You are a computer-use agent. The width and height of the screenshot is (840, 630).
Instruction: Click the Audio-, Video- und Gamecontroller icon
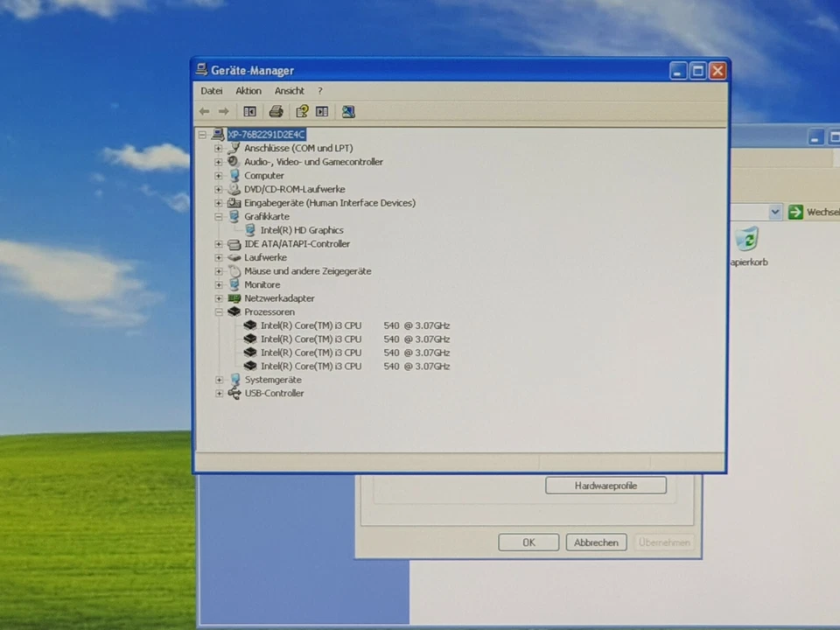234,161
